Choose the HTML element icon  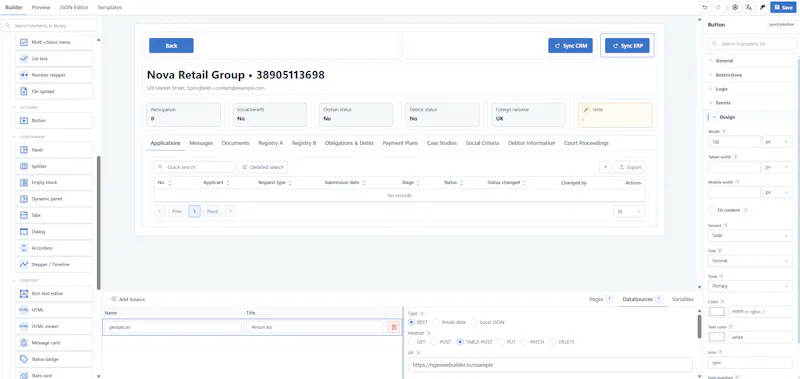pos(23,310)
